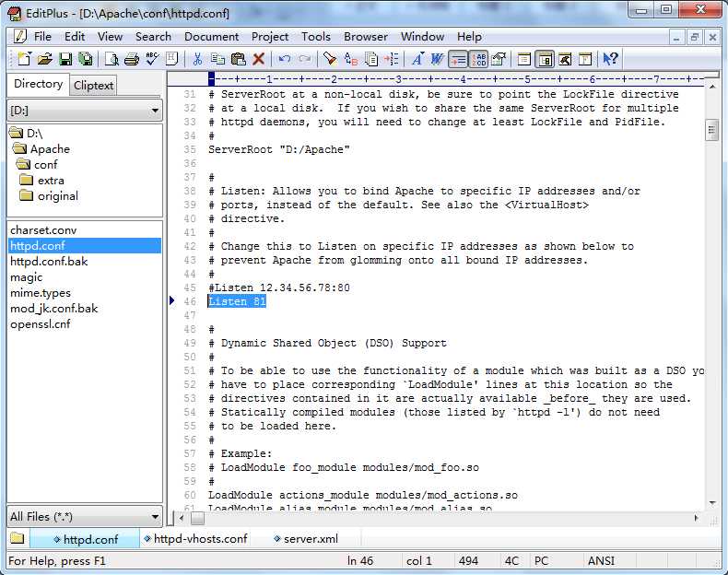Screen dimensions: 728x575
Task: Open the extra folder
Action: [41, 181]
